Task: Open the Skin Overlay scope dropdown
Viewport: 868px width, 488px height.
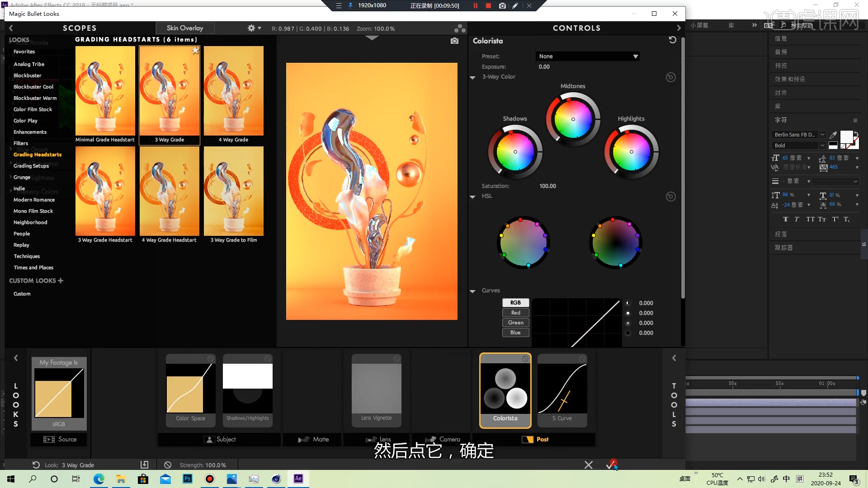Action: pos(185,28)
